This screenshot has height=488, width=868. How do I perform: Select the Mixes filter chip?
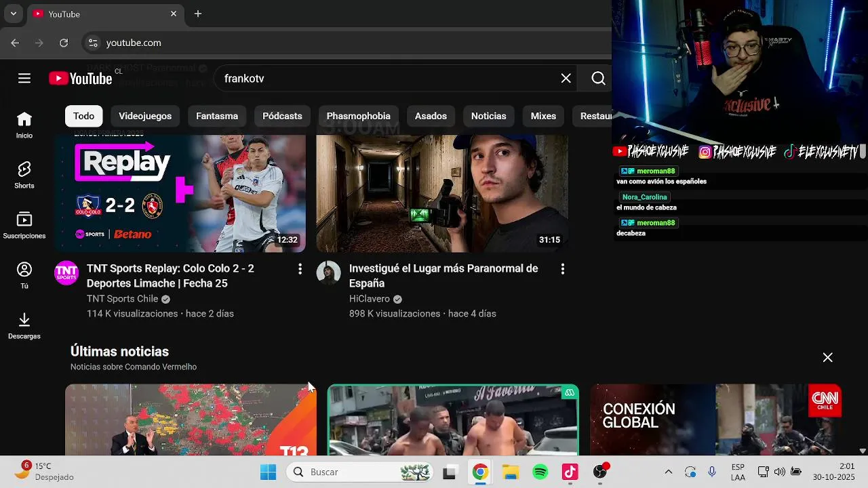click(x=543, y=116)
